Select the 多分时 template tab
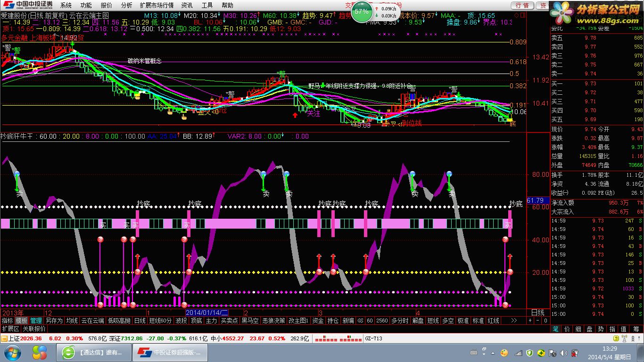644x362 pixels. click(x=400, y=321)
